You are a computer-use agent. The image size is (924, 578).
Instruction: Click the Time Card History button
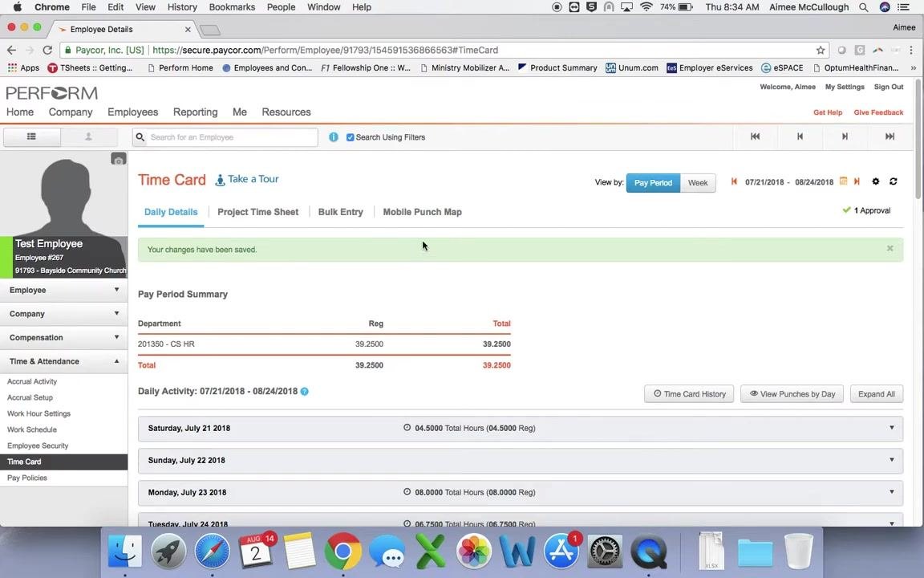click(690, 394)
